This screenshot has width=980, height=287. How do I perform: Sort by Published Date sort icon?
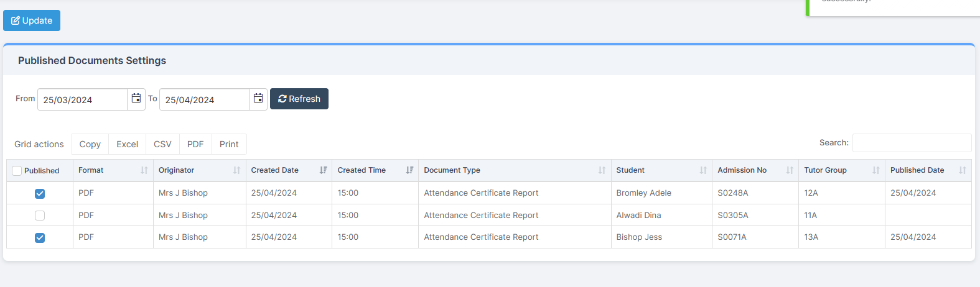tap(963, 170)
